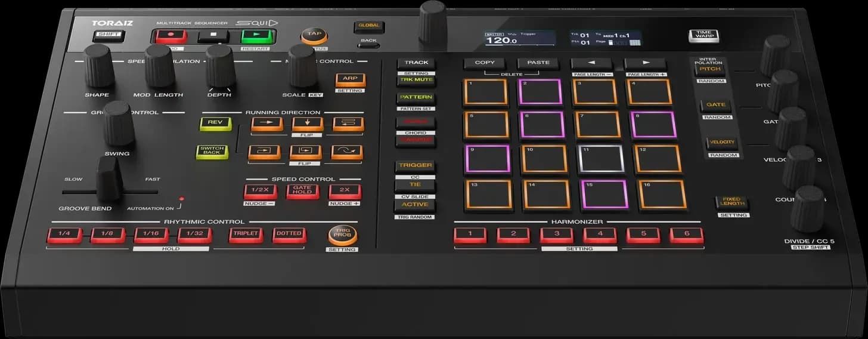Tap the white-lit pad 11

(601, 158)
